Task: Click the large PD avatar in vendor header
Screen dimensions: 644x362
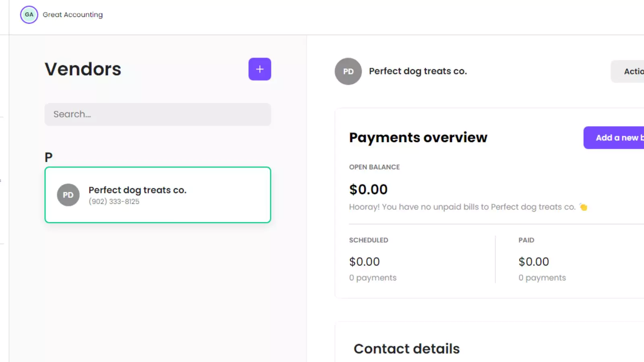Action: [x=348, y=71]
